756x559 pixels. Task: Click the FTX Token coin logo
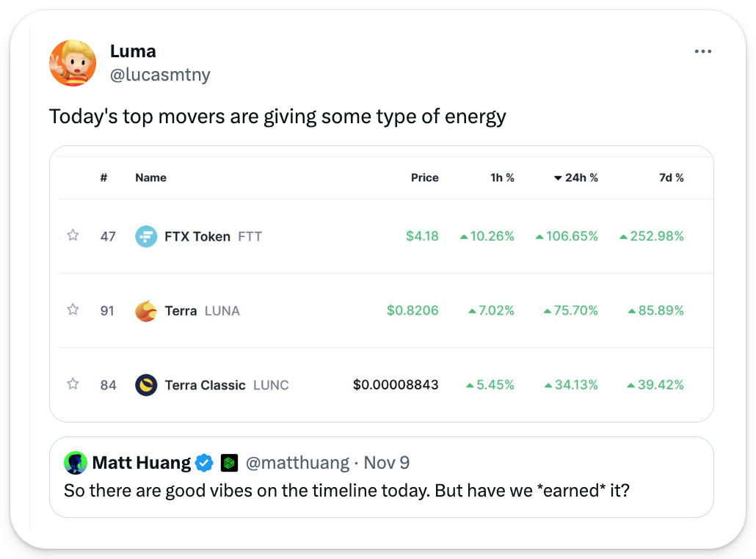tap(146, 236)
